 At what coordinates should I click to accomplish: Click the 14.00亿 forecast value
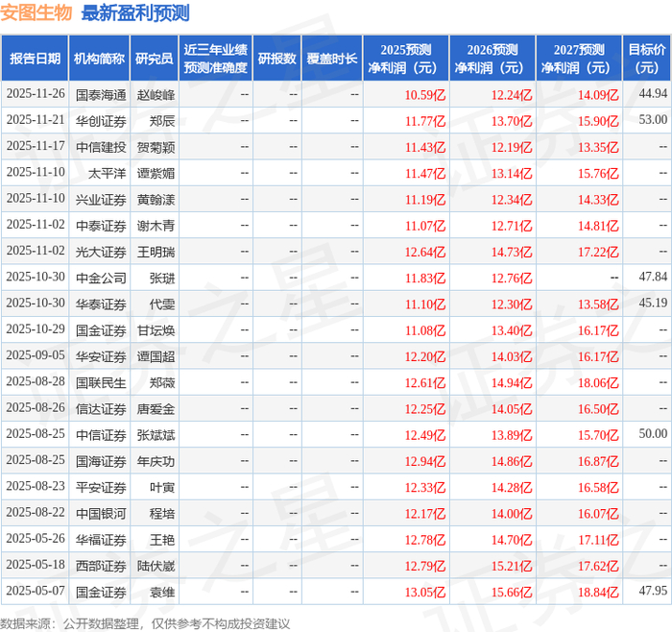pos(512,513)
